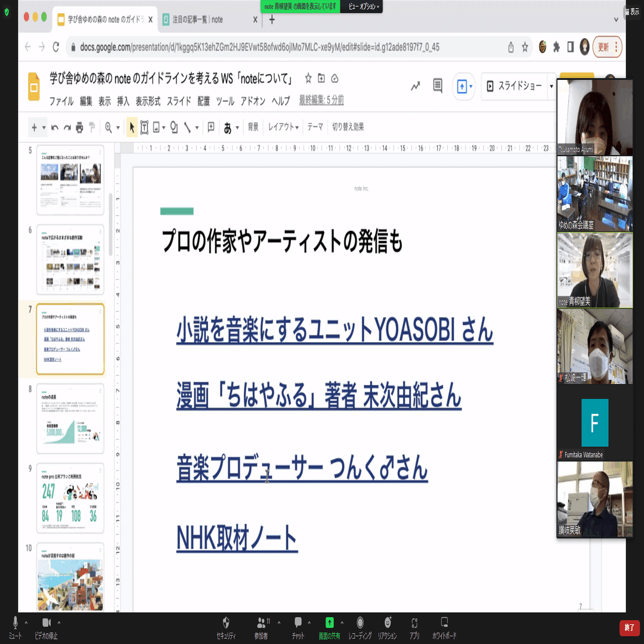Screen dimensions: 644x644
Task: Share page from address bar icon
Action: point(510,47)
